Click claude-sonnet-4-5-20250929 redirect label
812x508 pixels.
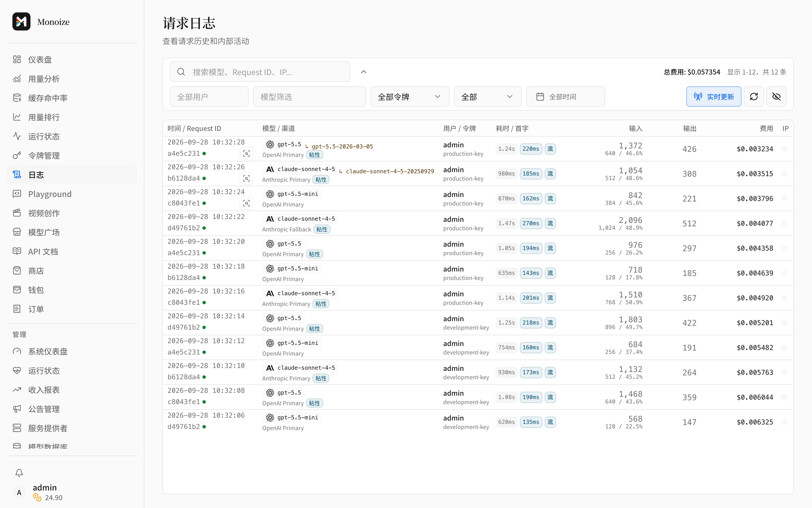tap(390, 171)
